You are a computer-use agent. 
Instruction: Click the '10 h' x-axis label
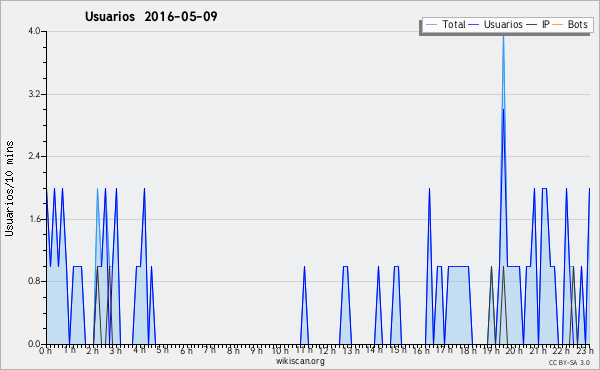(280, 351)
